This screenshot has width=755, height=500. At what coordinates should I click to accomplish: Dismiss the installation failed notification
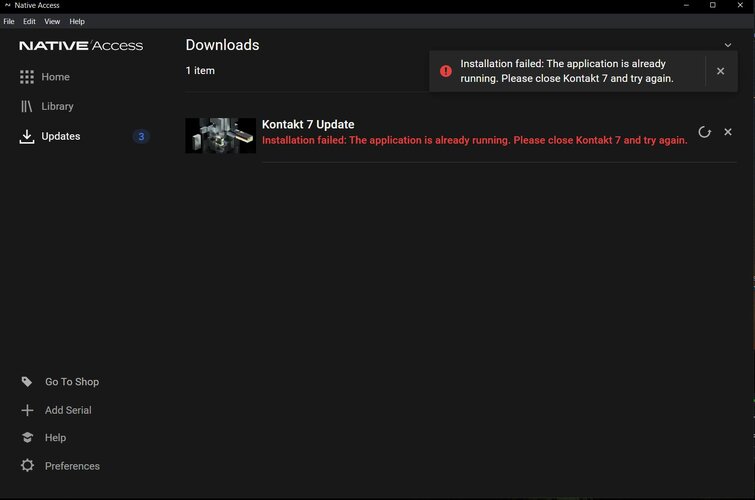[x=720, y=71]
